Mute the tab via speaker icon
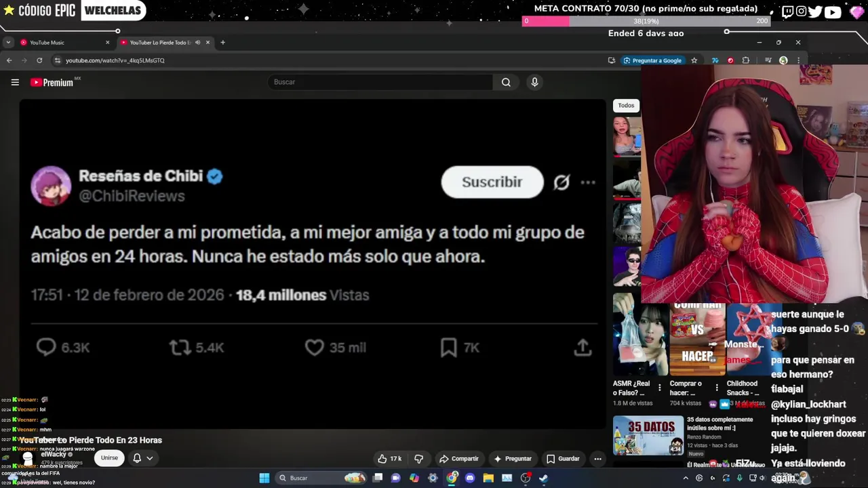 197,43
